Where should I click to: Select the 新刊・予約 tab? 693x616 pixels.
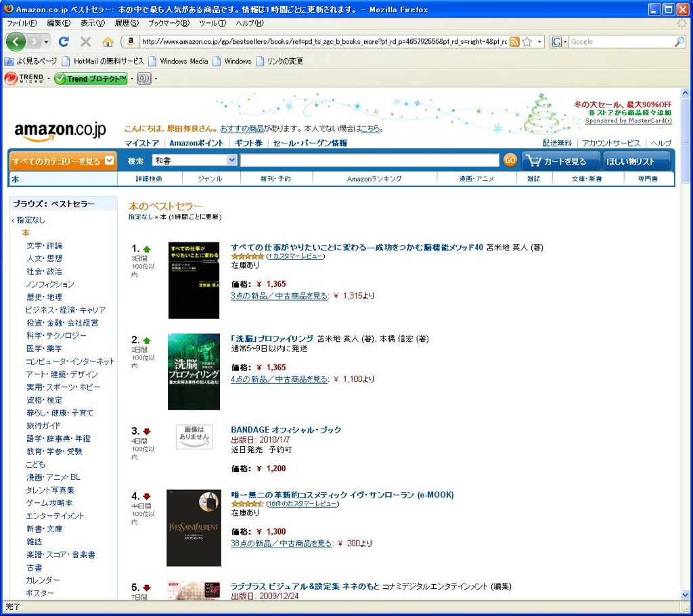276,179
